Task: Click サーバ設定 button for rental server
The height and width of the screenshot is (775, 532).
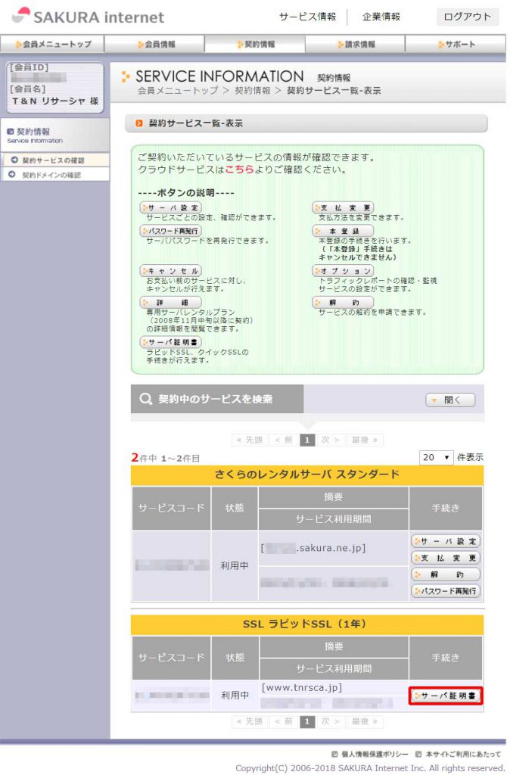Action: (446, 541)
